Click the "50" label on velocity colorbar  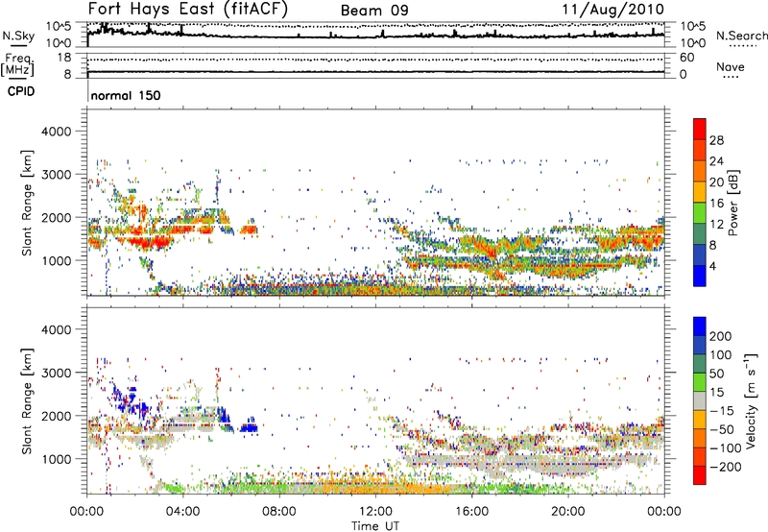tap(716, 374)
